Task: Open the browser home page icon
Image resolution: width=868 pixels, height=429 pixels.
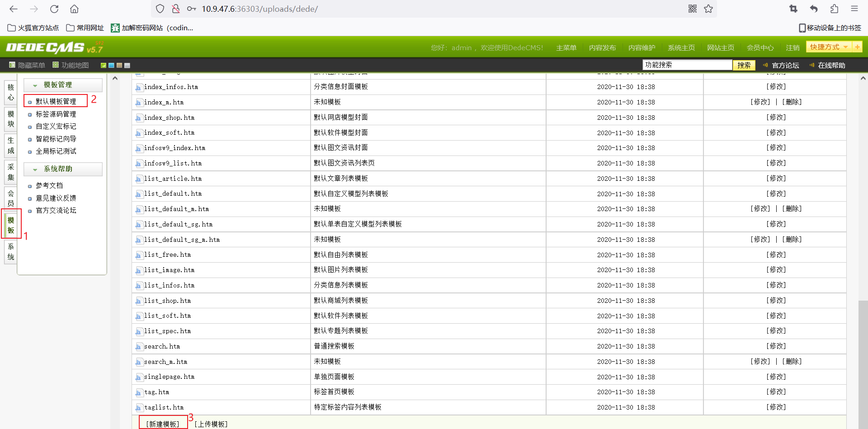Action: (74, 9)
